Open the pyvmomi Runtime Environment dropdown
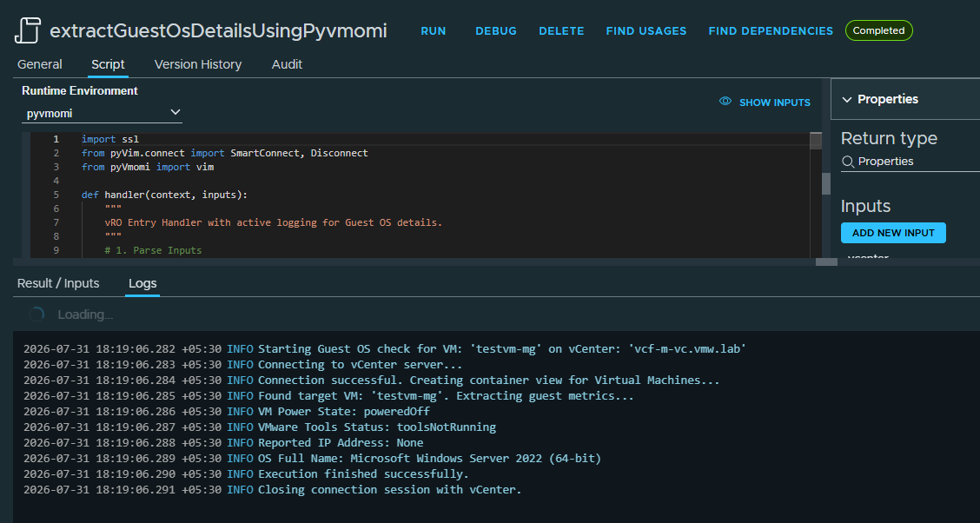The width and height of the screenshot is (980, 523). click(x=103, y=113)
